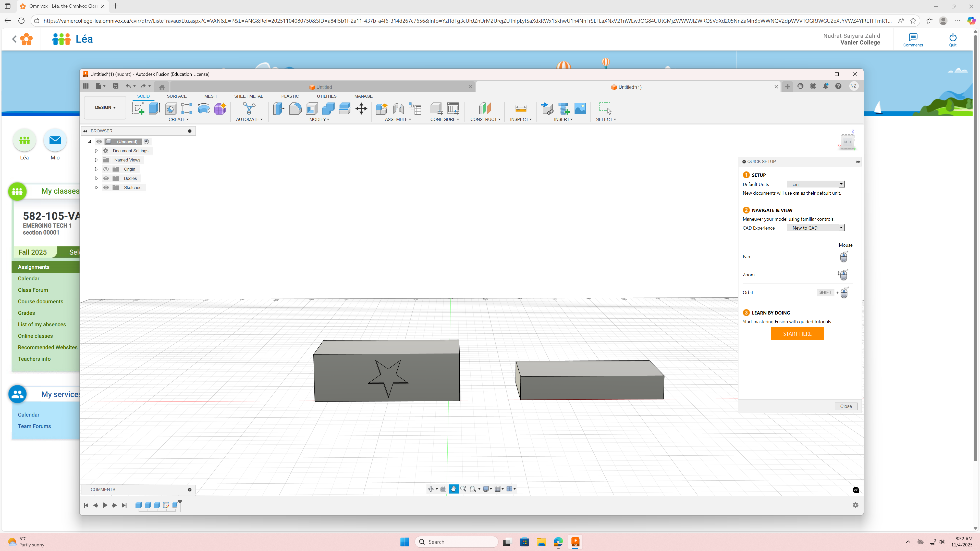Show the hidden Origin folder
This screenshot has height=551, width=980.
coord(106,169)
